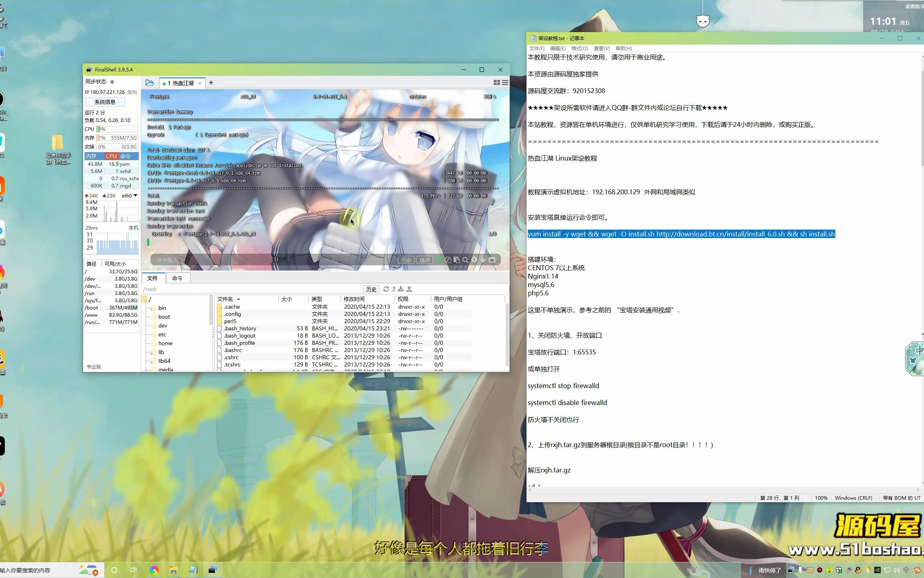Click the file panel download icon
924x578 pixels.
pyautogui.click(x=401, y=289)
